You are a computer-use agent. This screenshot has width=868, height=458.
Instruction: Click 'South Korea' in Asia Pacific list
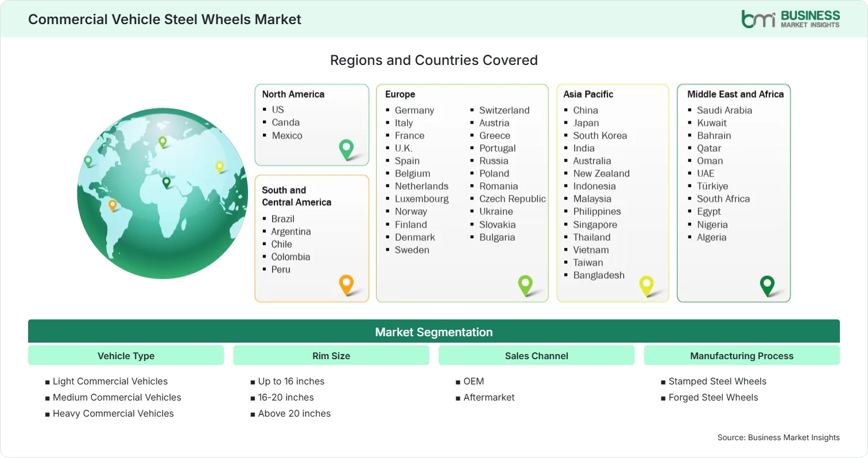coord(600,136)
